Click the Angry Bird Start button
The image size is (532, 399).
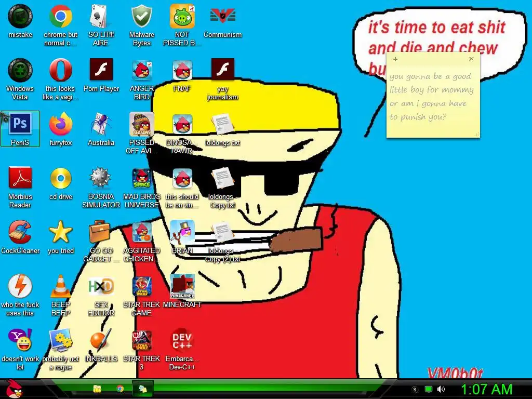point(14,389)
